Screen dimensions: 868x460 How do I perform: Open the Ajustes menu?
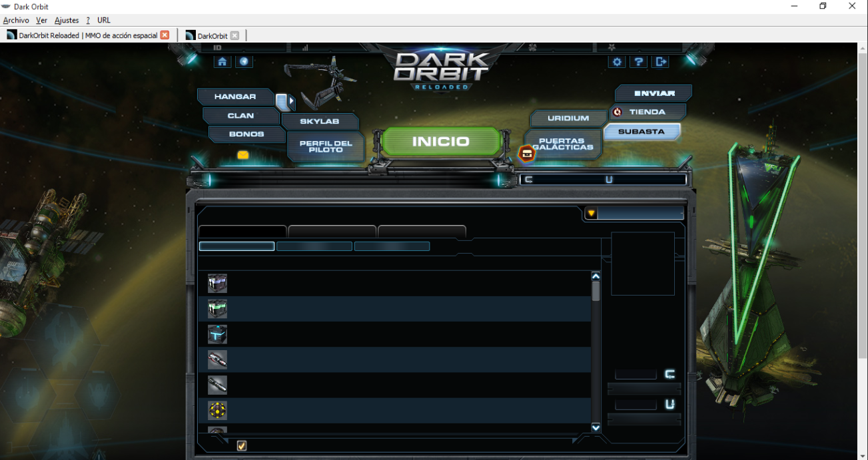[x=67, y=20]
